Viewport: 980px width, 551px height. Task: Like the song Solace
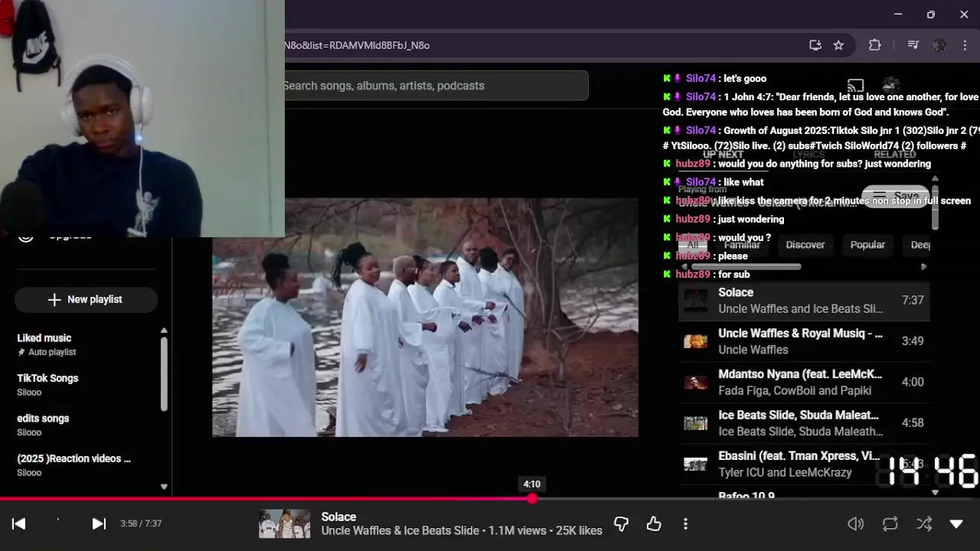point(653,523)
